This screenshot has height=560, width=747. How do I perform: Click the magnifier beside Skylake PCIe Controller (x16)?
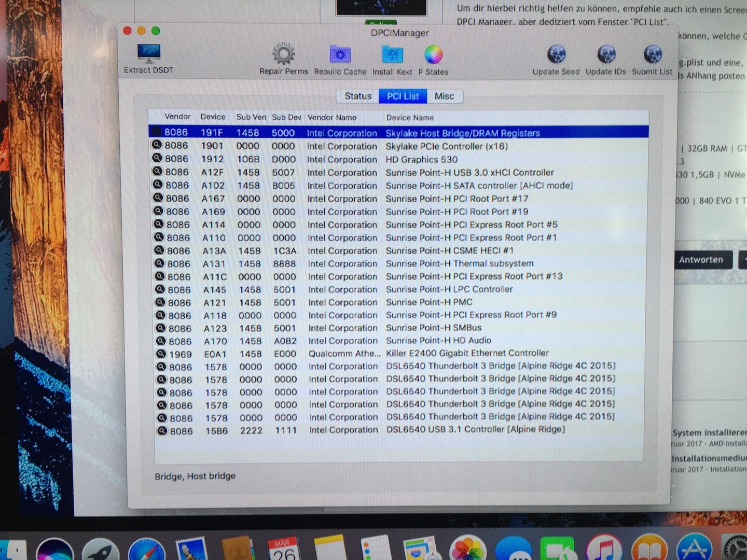[157, 145]
